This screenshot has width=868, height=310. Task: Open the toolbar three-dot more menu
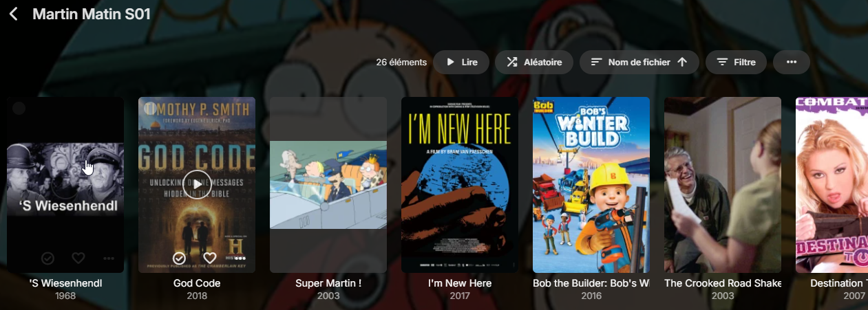(x=792, y=62)
